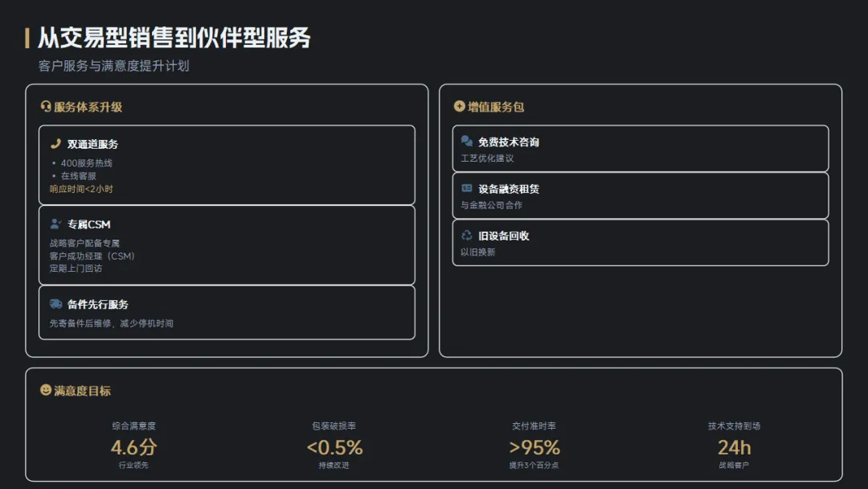
Task: Click the truck icon beside 备件先行服务
Action: [x=55, y=304]
